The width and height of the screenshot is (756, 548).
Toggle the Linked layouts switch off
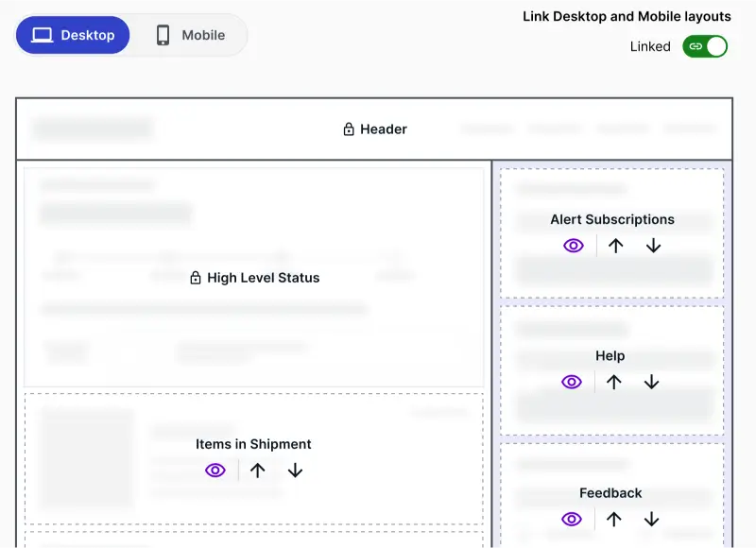705,46
